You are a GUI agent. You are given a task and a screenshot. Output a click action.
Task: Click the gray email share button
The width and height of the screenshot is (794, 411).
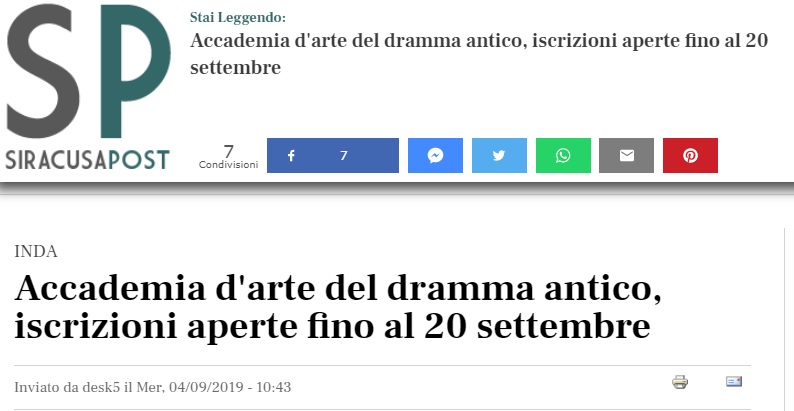point(626,155)
